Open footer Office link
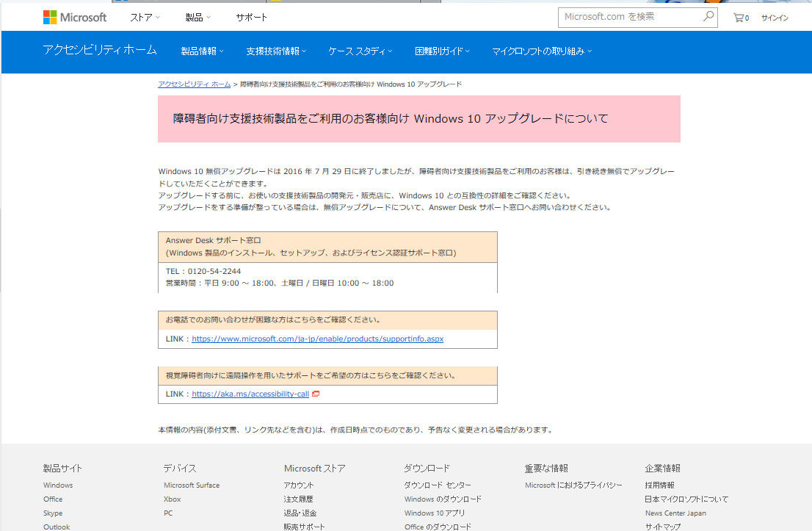 pos(53,499)
